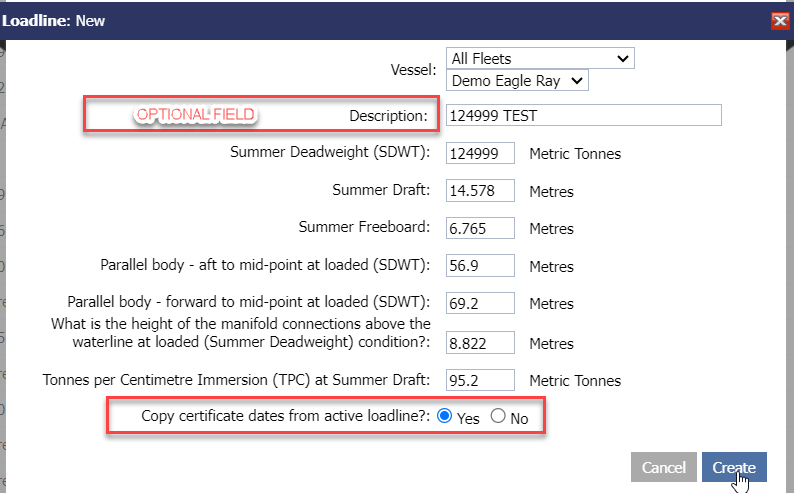Expand the Demo Eagle Ray vessel dropdown
The width and height of the screenshot is (794, 493).
click(x=518, y=80)
